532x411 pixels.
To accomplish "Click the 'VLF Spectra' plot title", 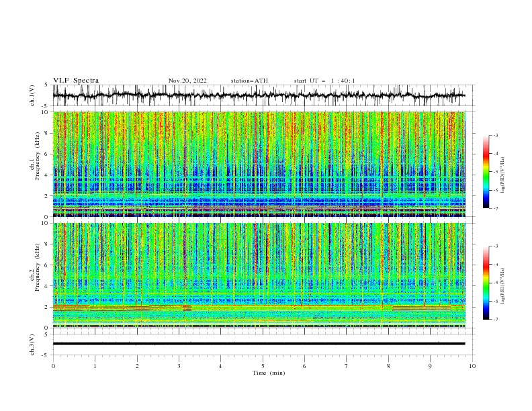I will [x=76, y=81].
